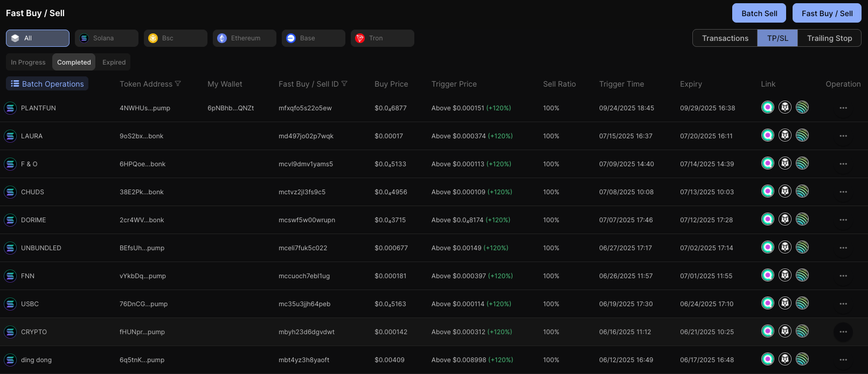The width and height of the screenshot is (868, 374).
Task: Open eagle link icon in CHUDS row
Action: pyautogui.click(x=785, y=191)
